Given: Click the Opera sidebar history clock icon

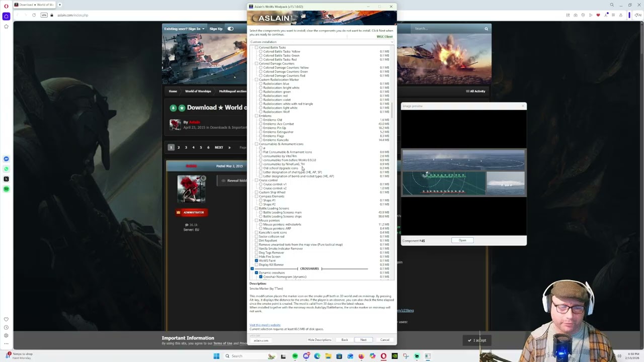Looking at the screenshot, I should [x=6, y=327].
